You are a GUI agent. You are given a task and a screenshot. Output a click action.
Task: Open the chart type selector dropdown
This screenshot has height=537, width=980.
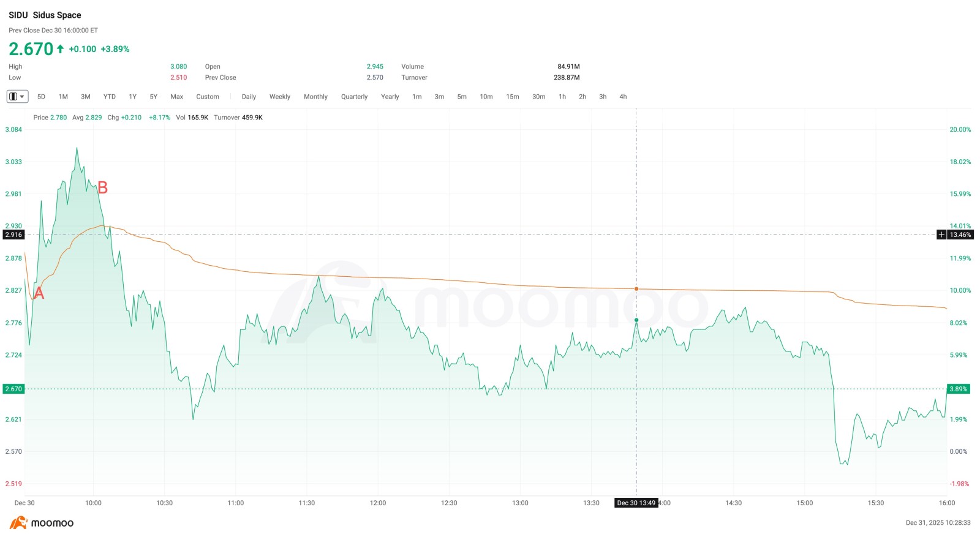click(17, 97)
